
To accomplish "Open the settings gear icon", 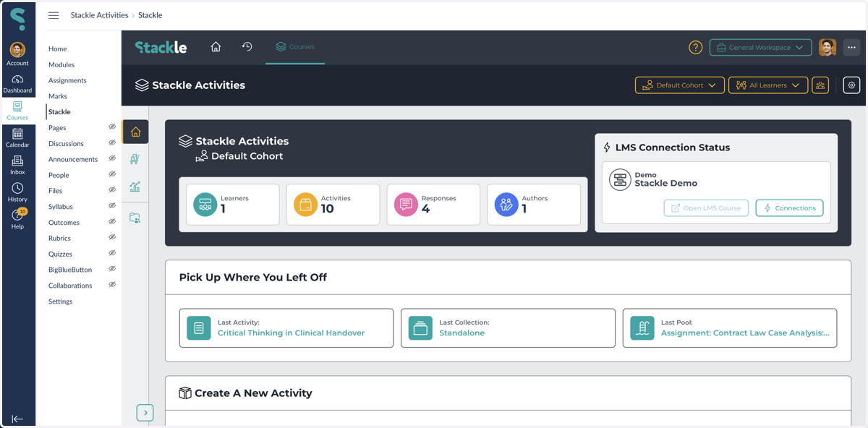I will click(851, 85).
